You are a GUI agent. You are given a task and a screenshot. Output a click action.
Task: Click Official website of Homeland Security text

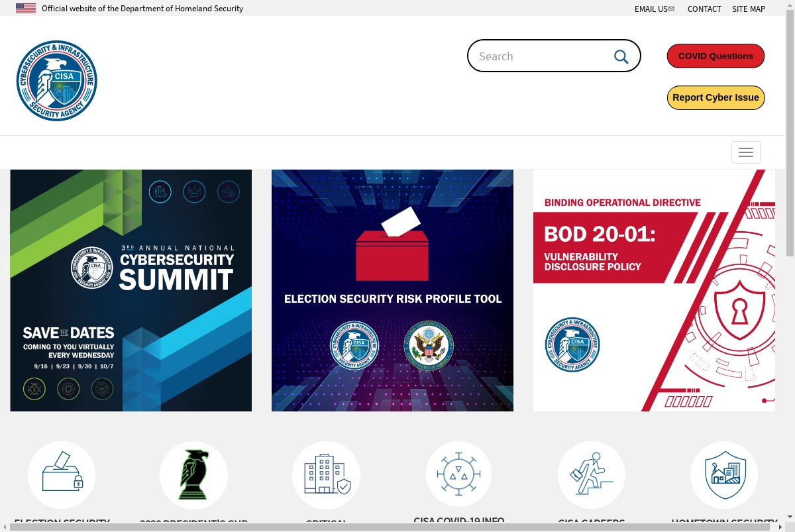pos(142,9)
